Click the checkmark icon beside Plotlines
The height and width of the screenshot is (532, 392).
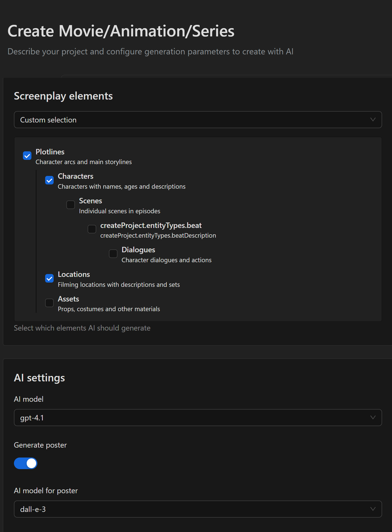coord(27,156)
